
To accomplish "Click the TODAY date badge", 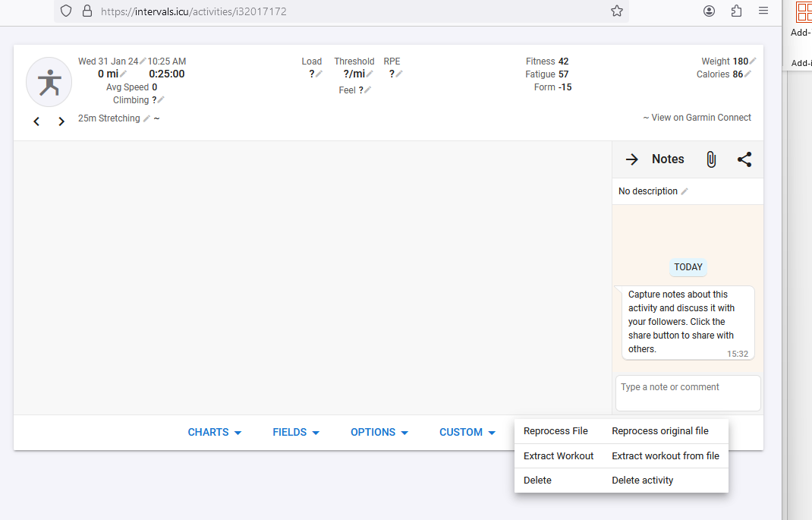I will 688,267.
